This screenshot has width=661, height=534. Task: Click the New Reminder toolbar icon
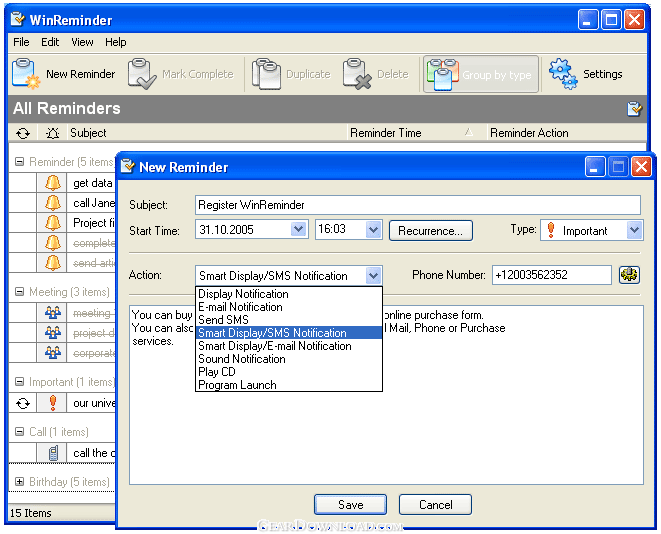coord(26,74)
